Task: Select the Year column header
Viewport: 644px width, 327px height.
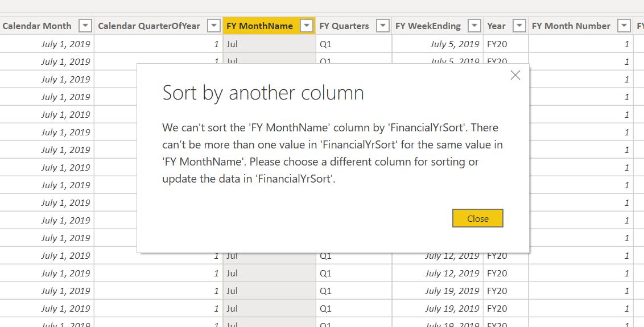Action: click(x=496, y=26)
